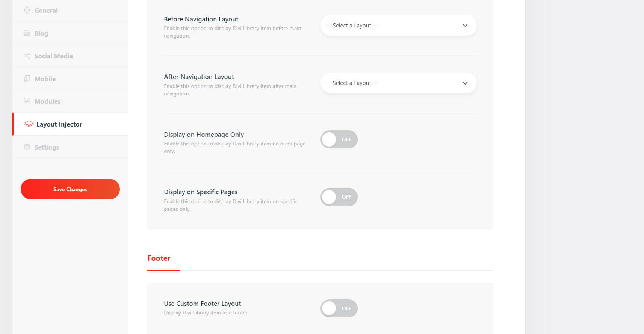This screenshot has width=644, height=334.
Task: Go to the Blog section label
Action: click(x=41, y=33)
